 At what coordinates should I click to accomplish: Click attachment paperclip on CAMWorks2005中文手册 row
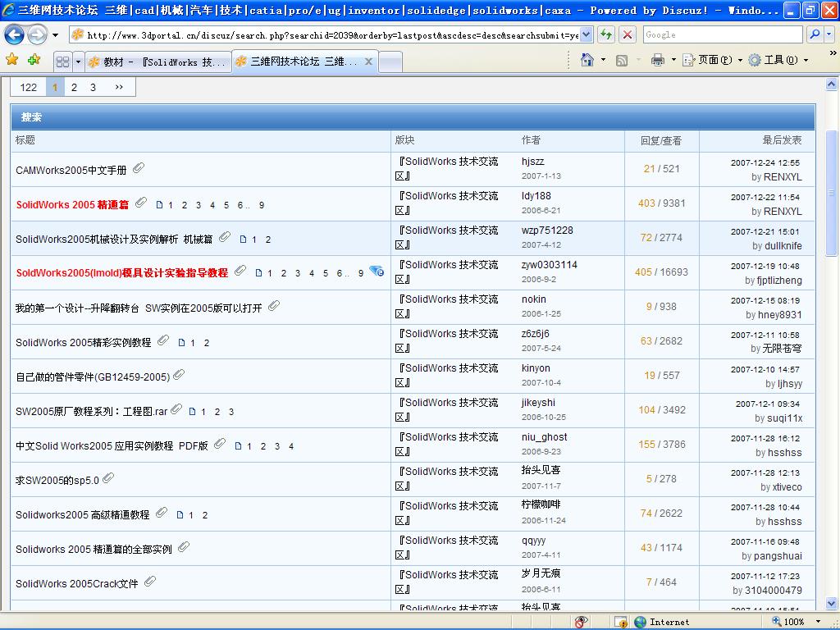click(139, 168)
